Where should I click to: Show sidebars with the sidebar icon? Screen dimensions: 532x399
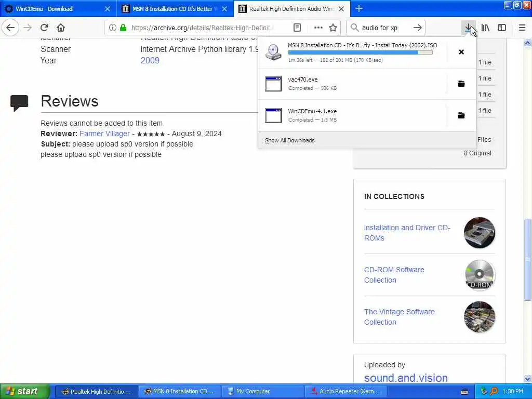(502, 28)
